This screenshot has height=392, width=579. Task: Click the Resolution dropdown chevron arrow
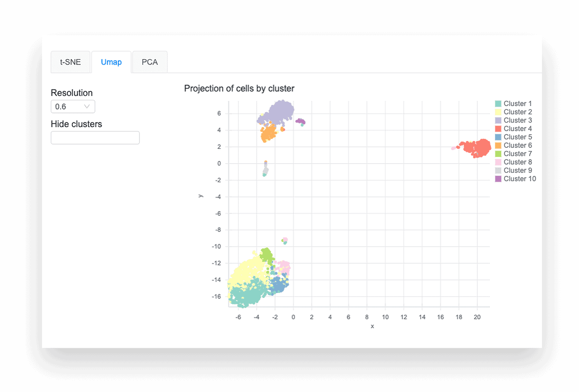[x=87, y=107]
